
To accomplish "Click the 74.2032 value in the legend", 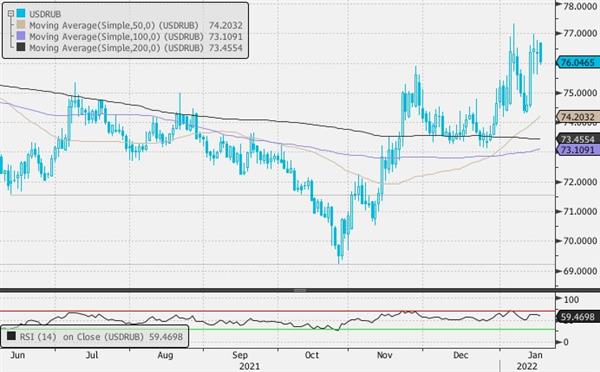I will coord(226,25).
